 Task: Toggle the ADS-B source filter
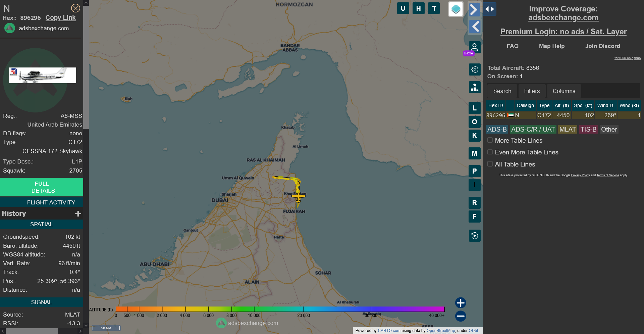click(497, 129)
